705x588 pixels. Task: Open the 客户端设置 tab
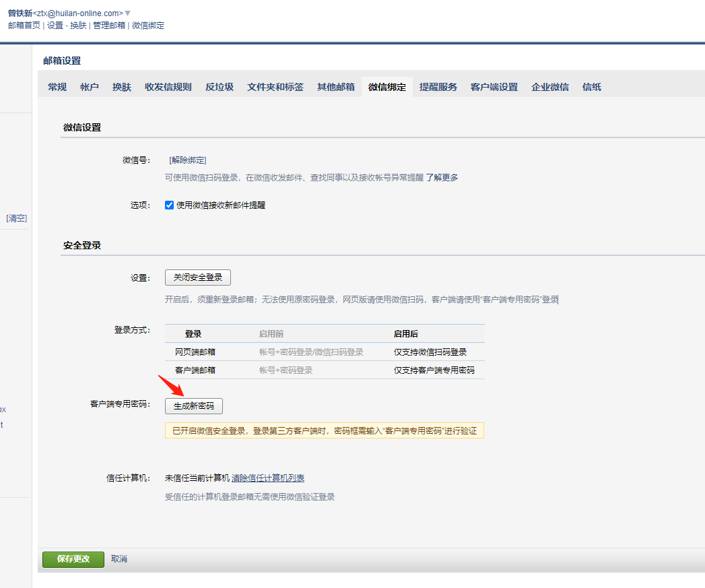(x=494, y=87)
